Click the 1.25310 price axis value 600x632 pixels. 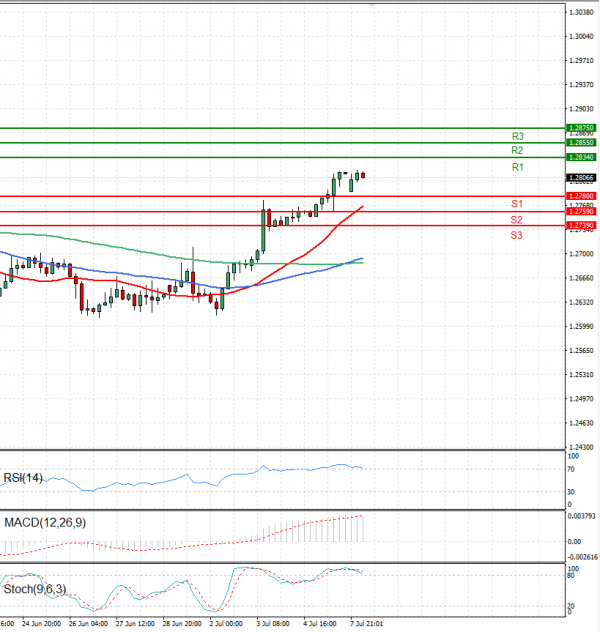(581, 375)
